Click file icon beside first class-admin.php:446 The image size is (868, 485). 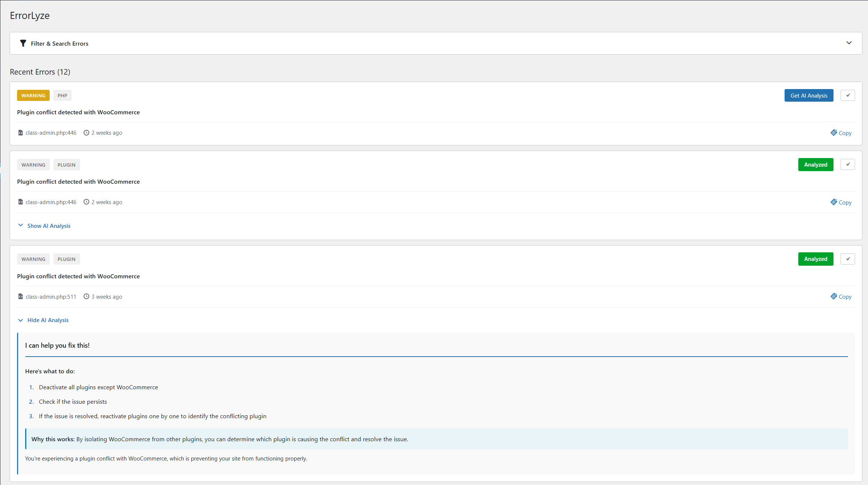20,133
